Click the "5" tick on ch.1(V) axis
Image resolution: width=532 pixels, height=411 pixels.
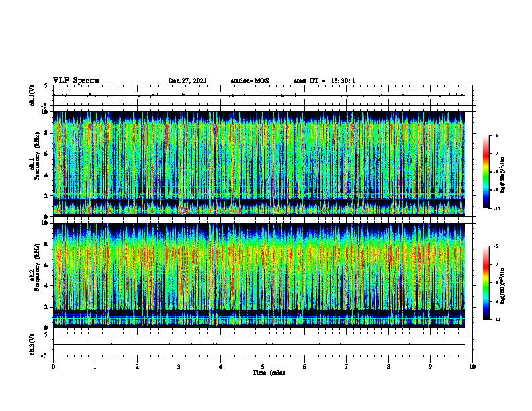[46, 86]
